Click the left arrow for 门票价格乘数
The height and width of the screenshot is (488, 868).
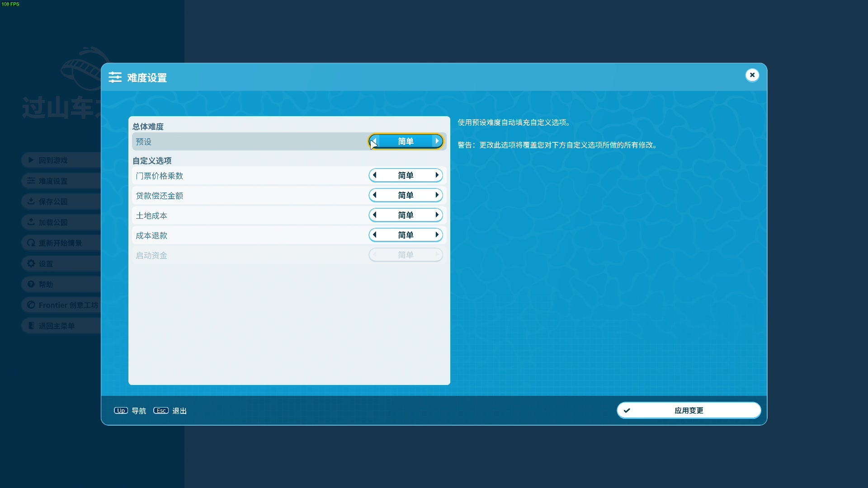point(374,175)
